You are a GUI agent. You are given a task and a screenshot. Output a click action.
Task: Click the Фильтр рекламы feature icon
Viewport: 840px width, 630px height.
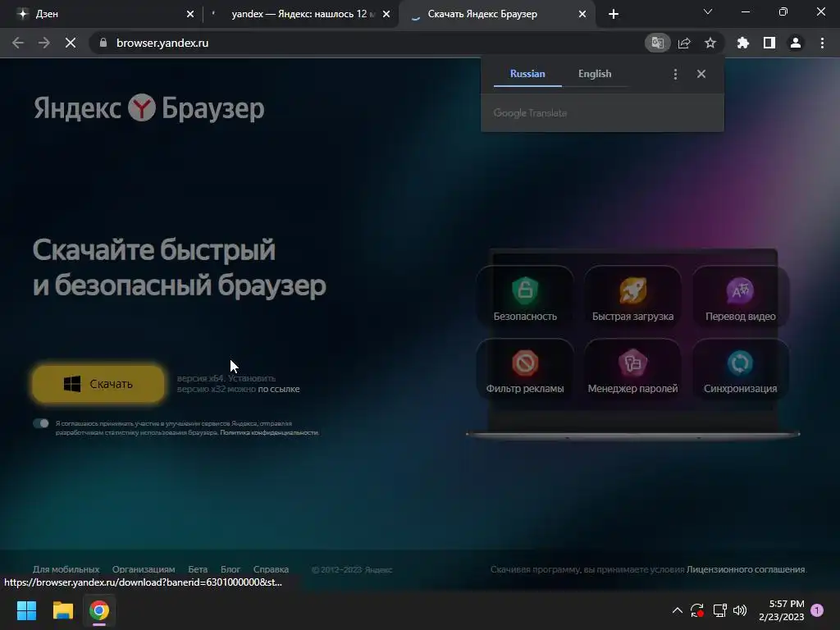525,363
